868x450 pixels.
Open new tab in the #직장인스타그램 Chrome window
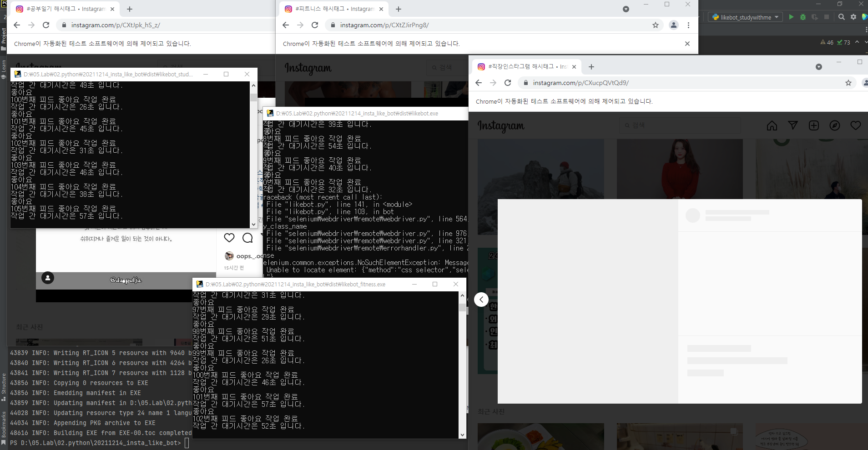click(591, 67)
